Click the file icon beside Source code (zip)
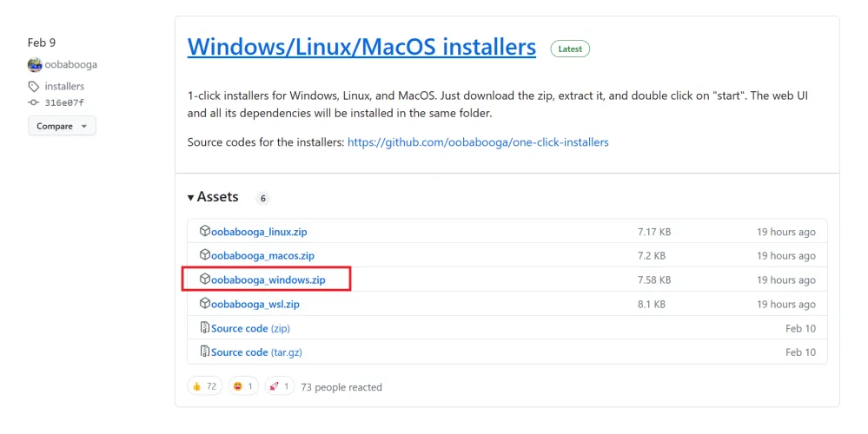Viewport: 868px width, 434px height. 205,328
